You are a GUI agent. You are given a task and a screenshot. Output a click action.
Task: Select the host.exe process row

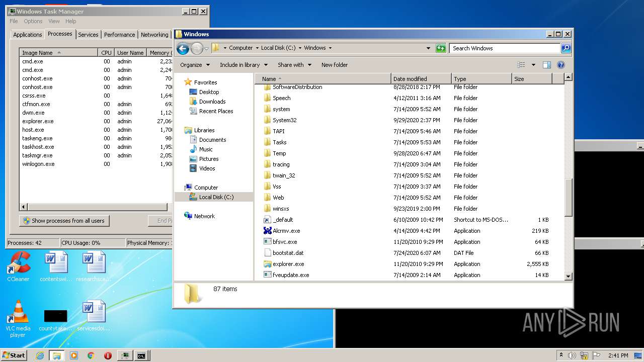pyautogui.click(x=96, y=130)
